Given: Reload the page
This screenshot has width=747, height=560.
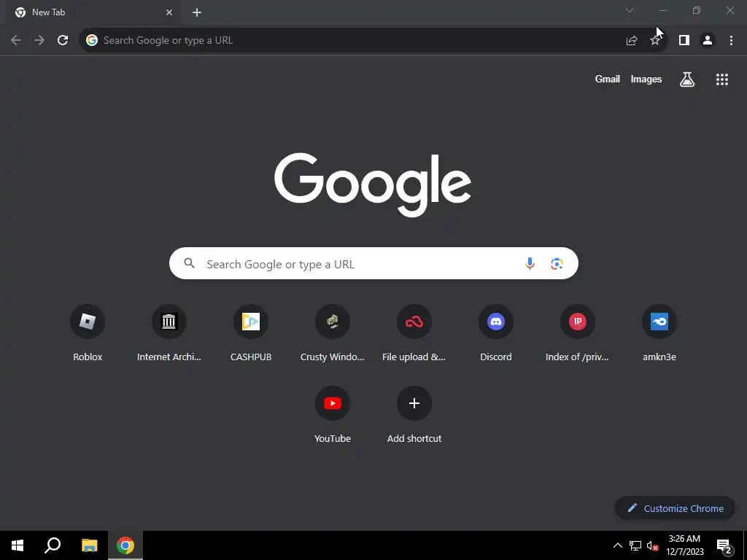Looking at the screenshot, I should [63, 41].
